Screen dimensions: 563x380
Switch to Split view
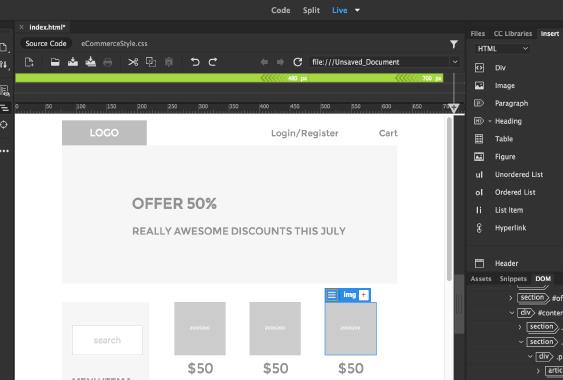(x=311, y=10)
